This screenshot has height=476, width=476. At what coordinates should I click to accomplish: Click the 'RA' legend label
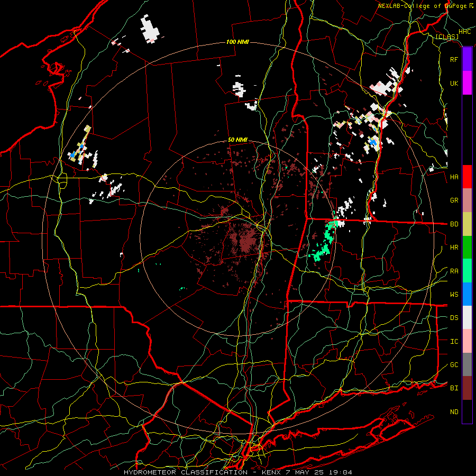pyautogui.click(x=454, y=271)
